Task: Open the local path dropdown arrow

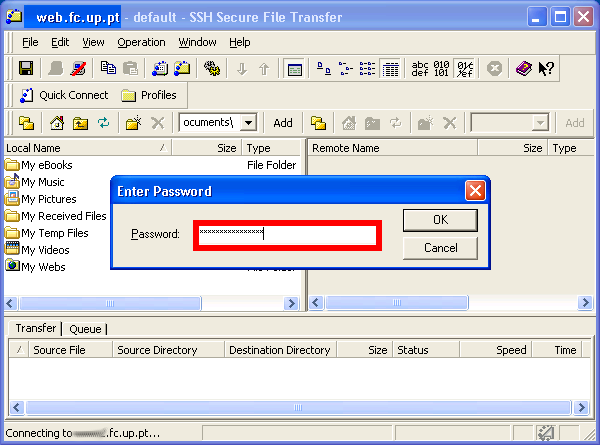Action: click(x=248, y=123)
